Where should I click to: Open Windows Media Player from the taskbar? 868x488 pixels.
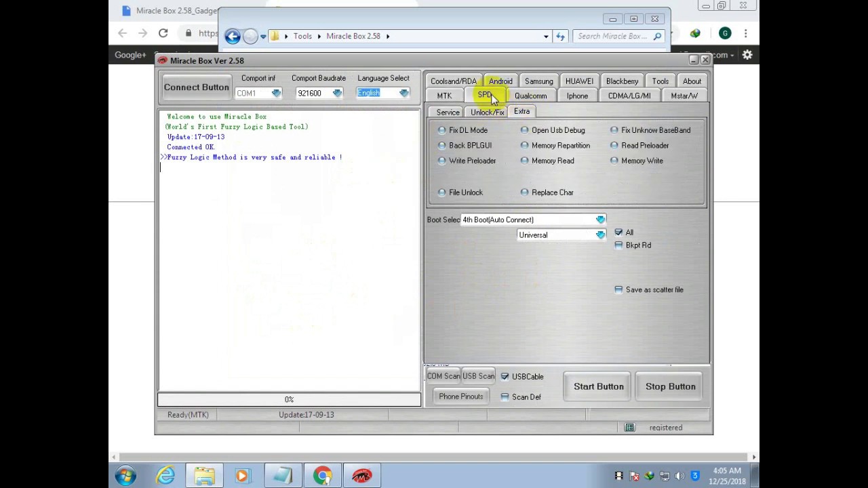tap(243, 476)
